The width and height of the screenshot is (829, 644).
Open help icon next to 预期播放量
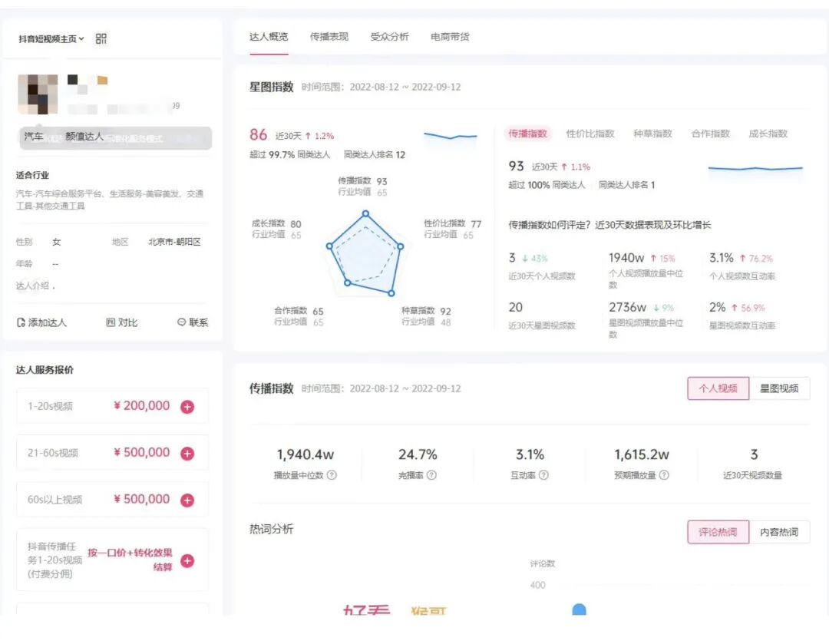pyautogui.click(x=664, y=475)
